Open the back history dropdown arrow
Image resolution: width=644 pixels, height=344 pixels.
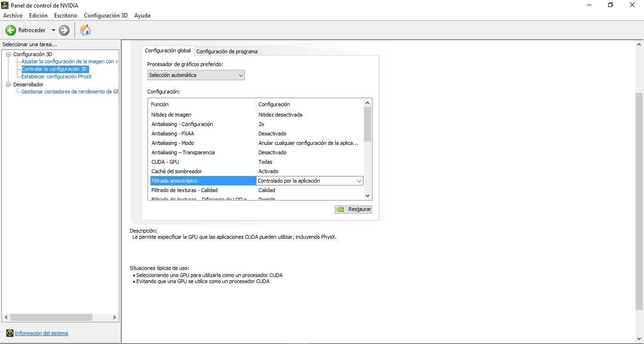[53, 30]
